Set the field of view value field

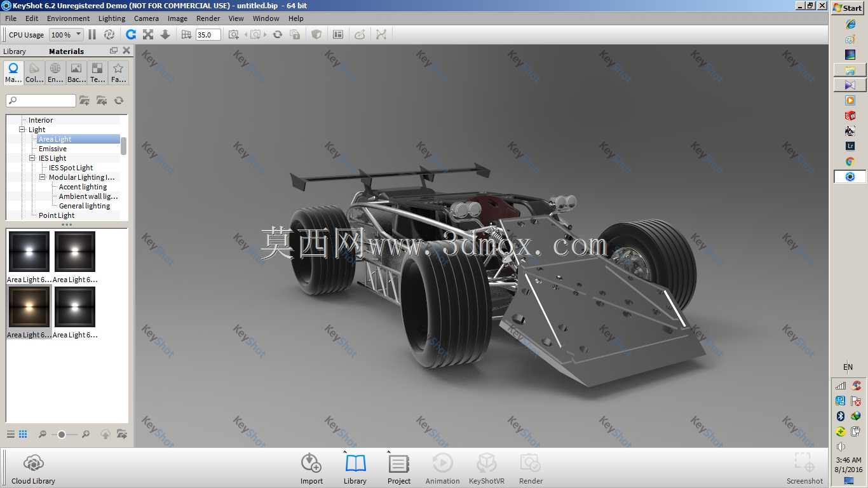pos(208,35)
